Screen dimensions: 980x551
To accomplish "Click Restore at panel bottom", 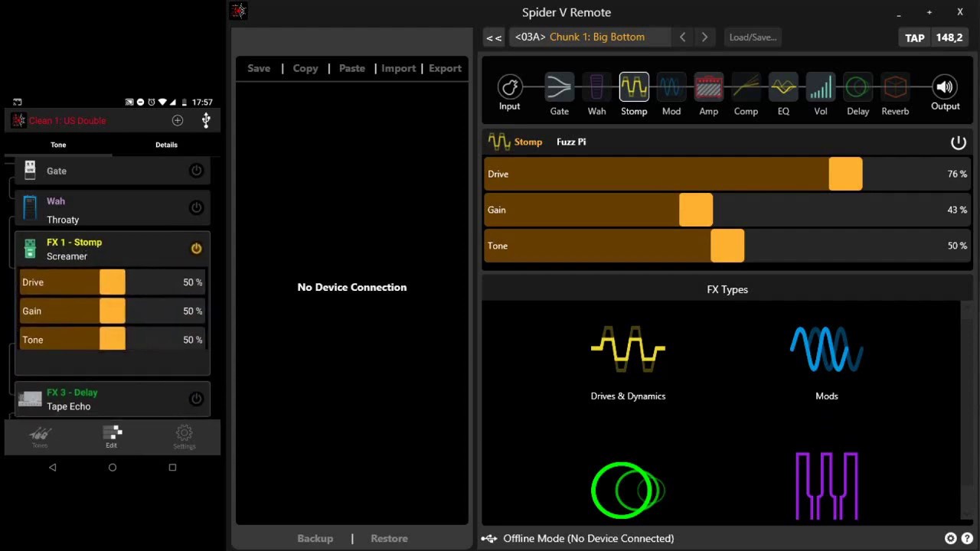I will point(389,538).
